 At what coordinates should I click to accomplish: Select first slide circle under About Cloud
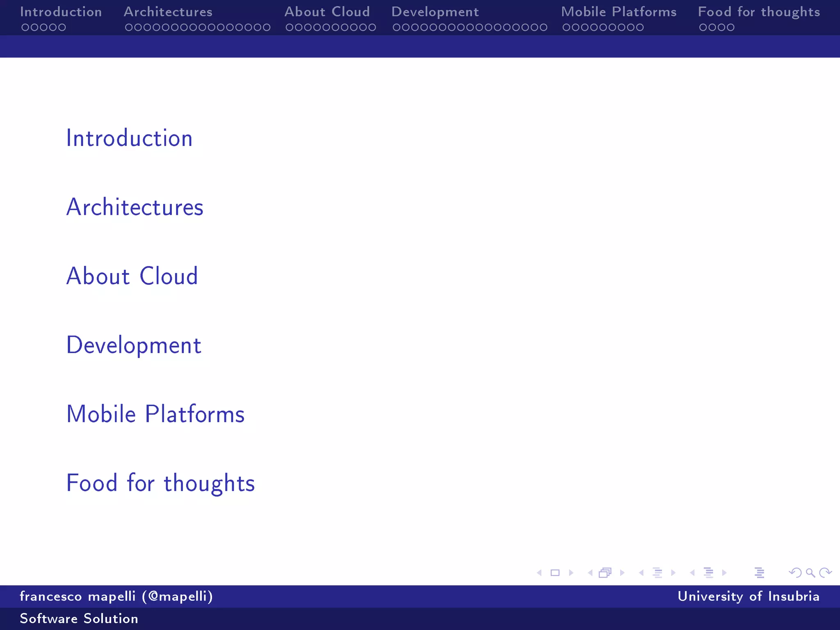[x=290, y=27]
